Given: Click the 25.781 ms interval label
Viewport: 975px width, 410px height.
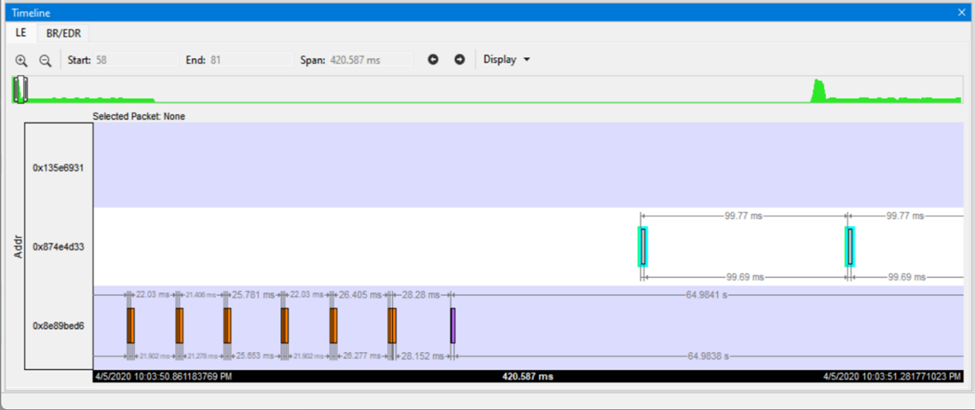Looking at the screenshot, I should (252, 295).
